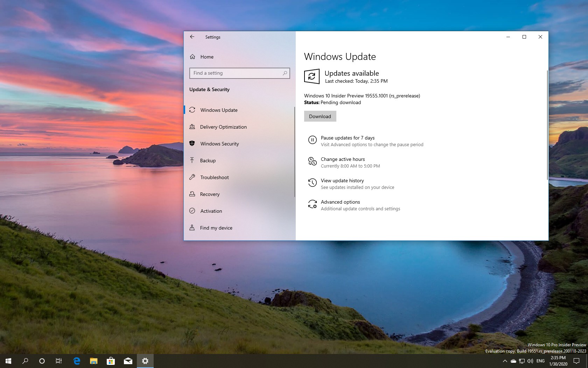Select Windows Update in sidebar
The height and width of the screenshot is (368, 588).
(239, 110)
